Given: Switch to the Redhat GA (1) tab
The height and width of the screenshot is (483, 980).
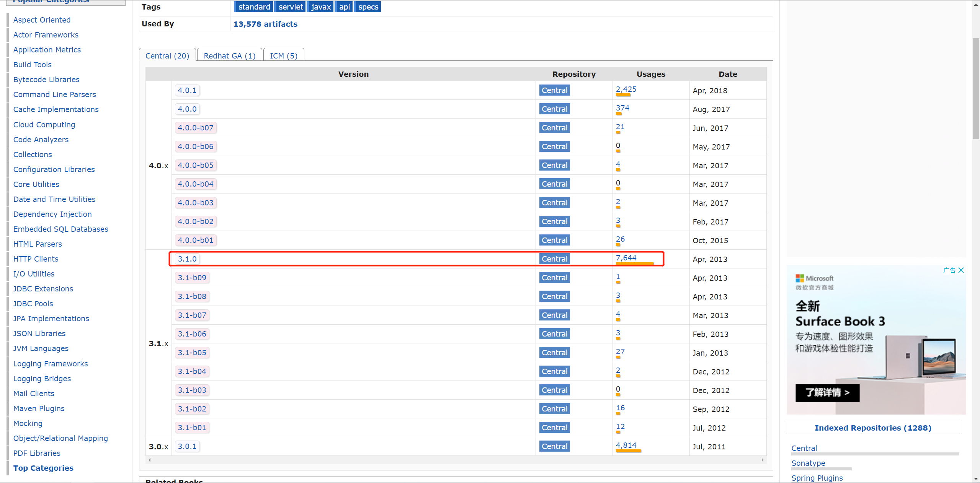Looking at the screenshot, I should (x=229, y=56).
